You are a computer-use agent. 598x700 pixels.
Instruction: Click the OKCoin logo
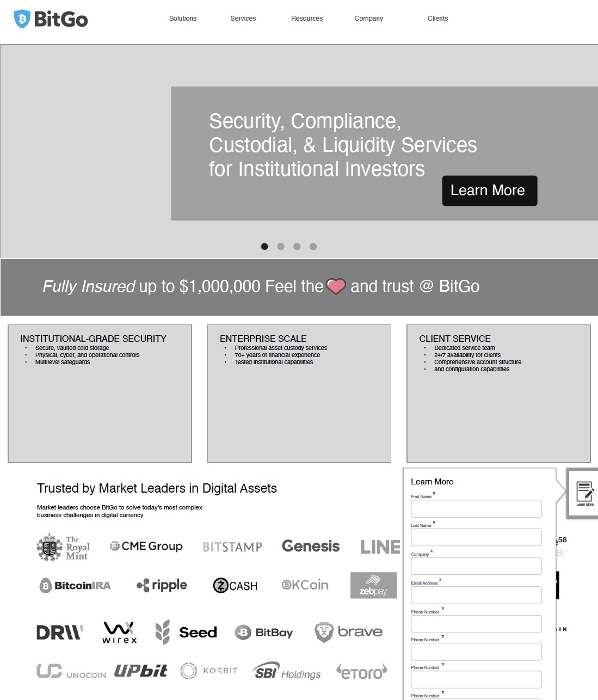[x=305, y=585]
